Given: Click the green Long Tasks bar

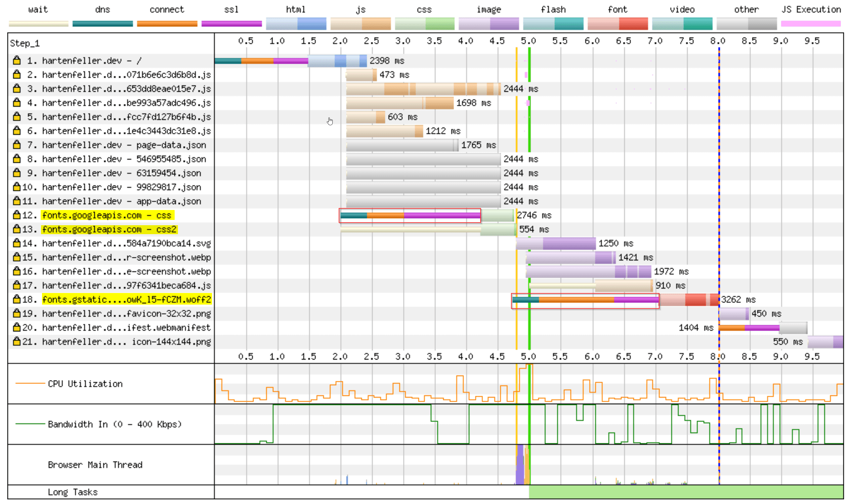Looking at the screenshot, I should click(x=685, y=491).
